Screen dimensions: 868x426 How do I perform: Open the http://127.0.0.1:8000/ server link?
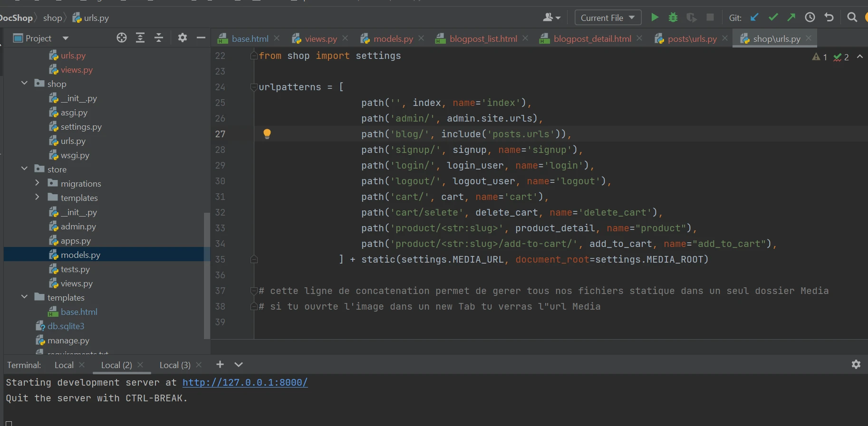(x=245, y=382)
